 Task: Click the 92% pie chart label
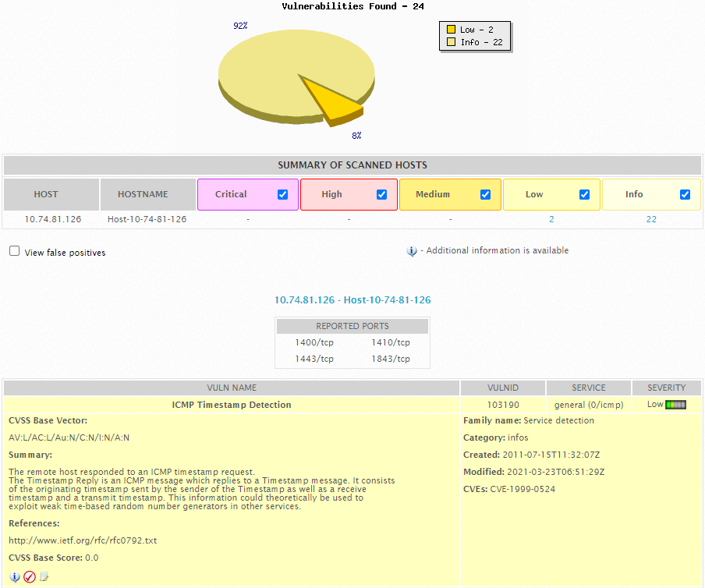click(240, 26)
